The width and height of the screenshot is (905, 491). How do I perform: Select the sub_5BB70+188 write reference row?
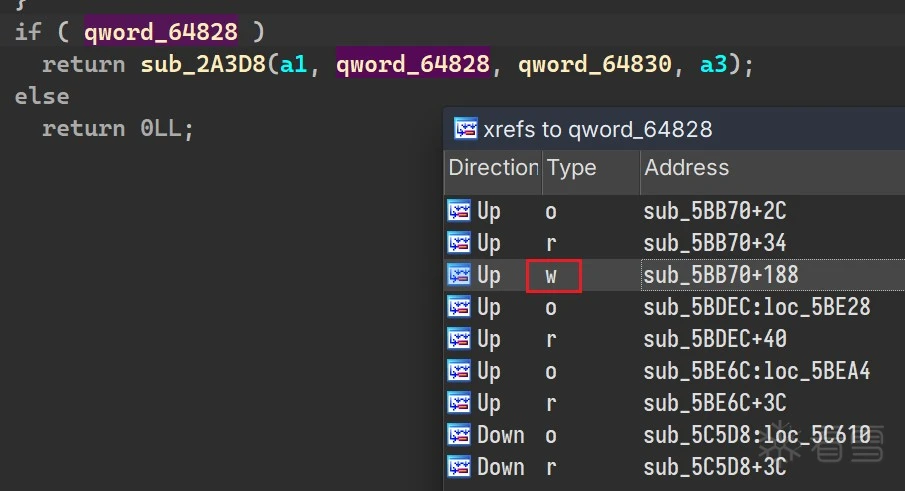pos(720,275)
